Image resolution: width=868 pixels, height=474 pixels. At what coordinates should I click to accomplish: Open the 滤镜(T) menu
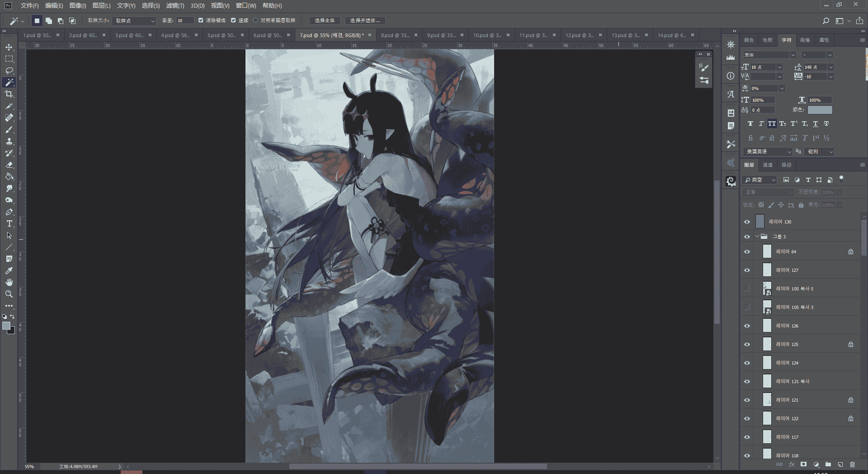pyautogui.click(x=175, y=5)
